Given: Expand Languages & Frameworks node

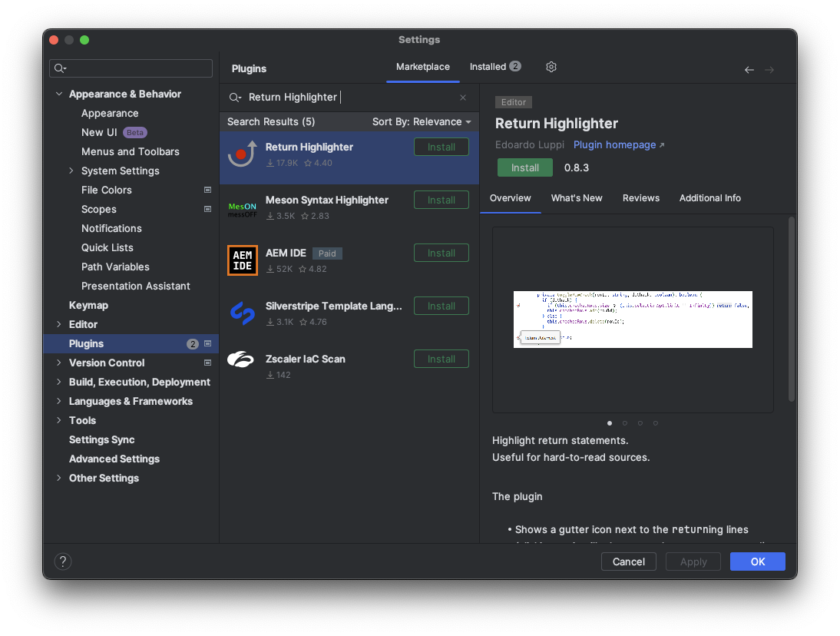Looking at the screenshot, I should coord(59,401).
